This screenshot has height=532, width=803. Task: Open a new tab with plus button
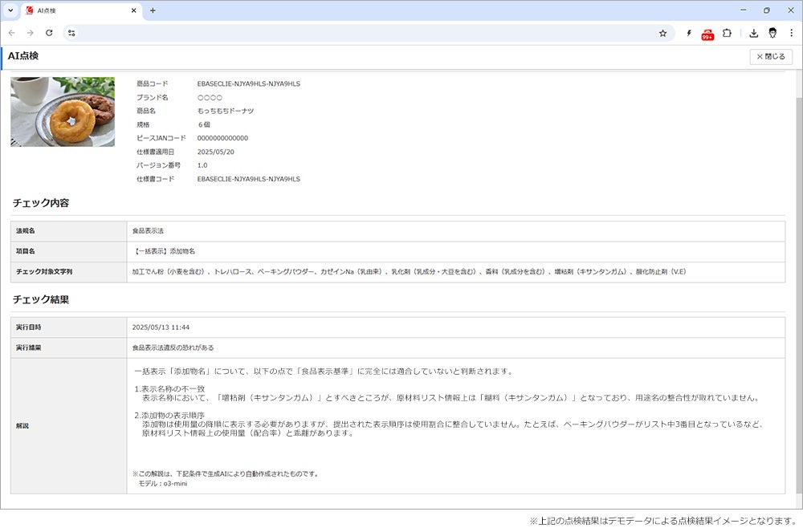[x=153, y=10]
